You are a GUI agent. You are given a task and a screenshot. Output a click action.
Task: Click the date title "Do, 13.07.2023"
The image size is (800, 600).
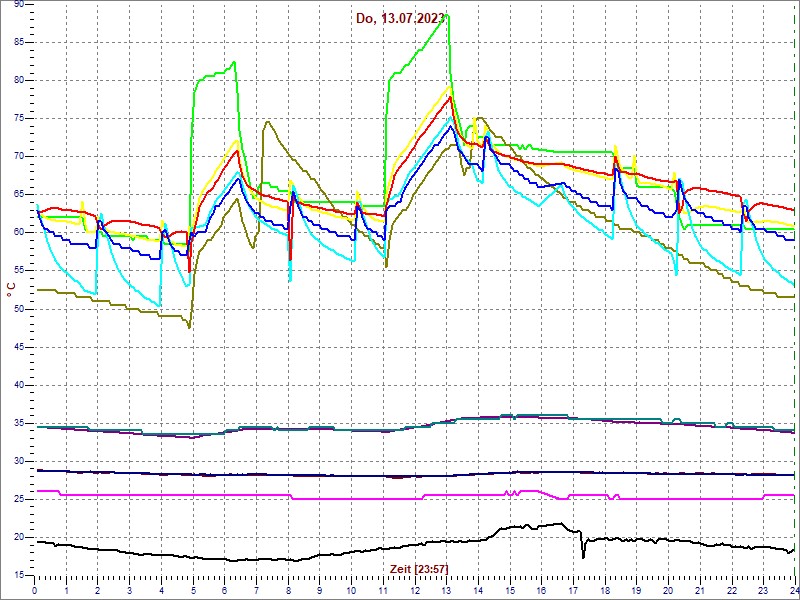pos(401,20)
